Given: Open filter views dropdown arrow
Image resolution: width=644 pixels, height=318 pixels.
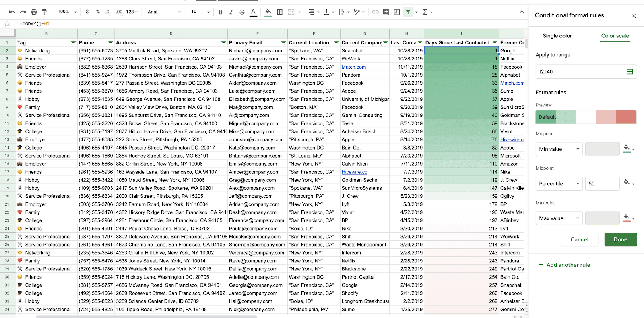Looking at the screenshot, I should pyautogui.click(x=417, y=12).
